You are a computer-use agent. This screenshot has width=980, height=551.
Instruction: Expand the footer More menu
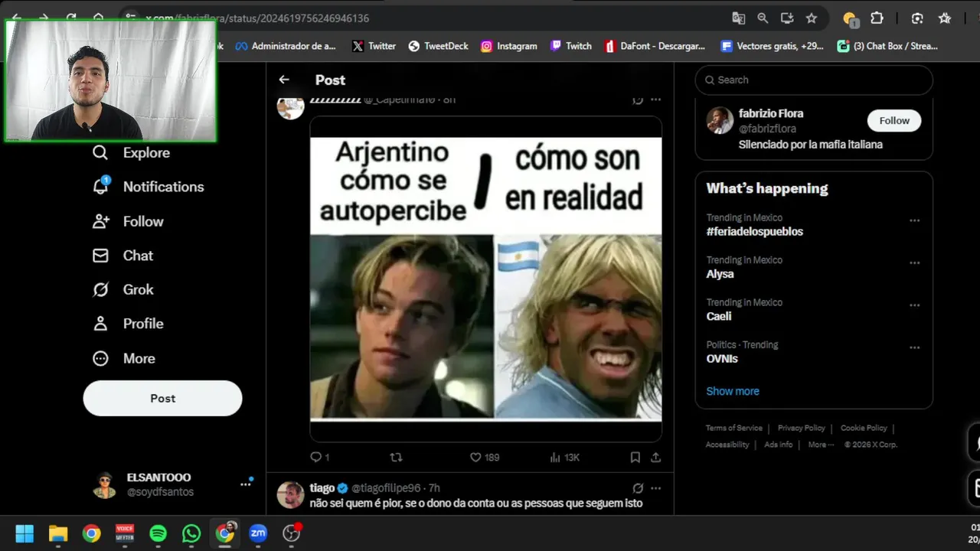820,445
